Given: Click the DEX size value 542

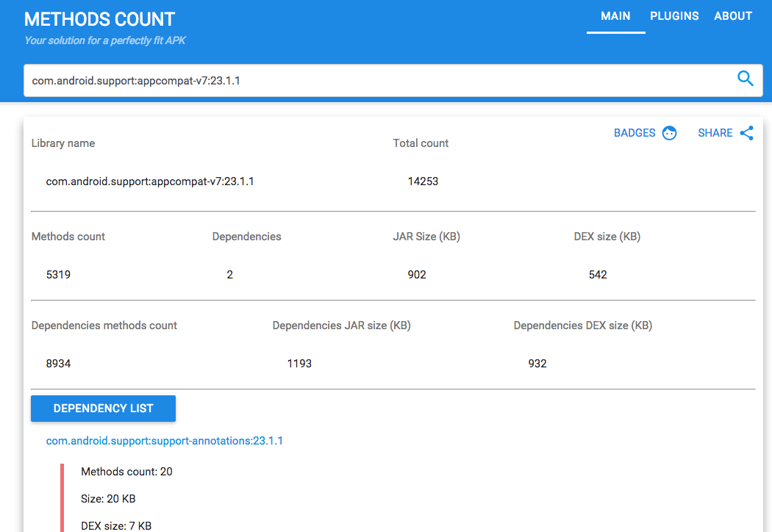Looking at the screenshot, I should point(598,275).
